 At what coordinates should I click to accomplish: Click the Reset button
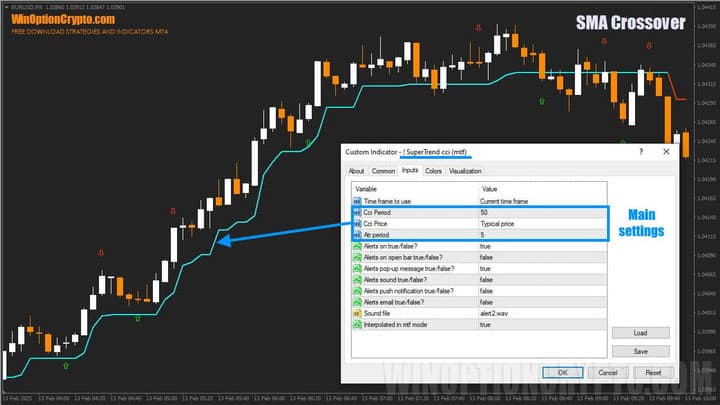coord(653,372)
